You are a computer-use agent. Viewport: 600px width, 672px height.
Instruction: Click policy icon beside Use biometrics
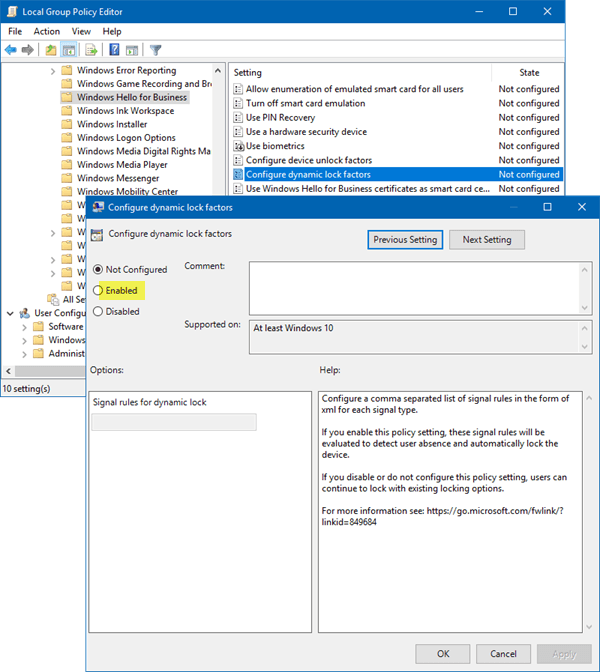point(238,146)
